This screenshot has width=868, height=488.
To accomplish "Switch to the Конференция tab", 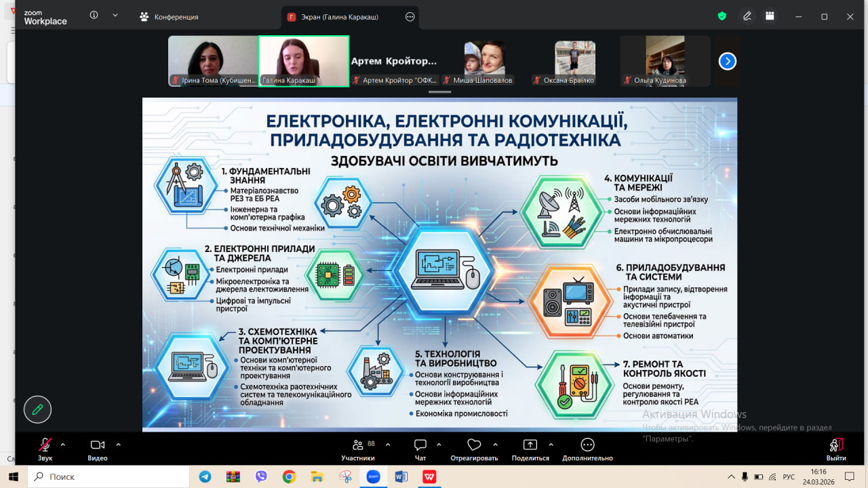I will click(169, 17).
